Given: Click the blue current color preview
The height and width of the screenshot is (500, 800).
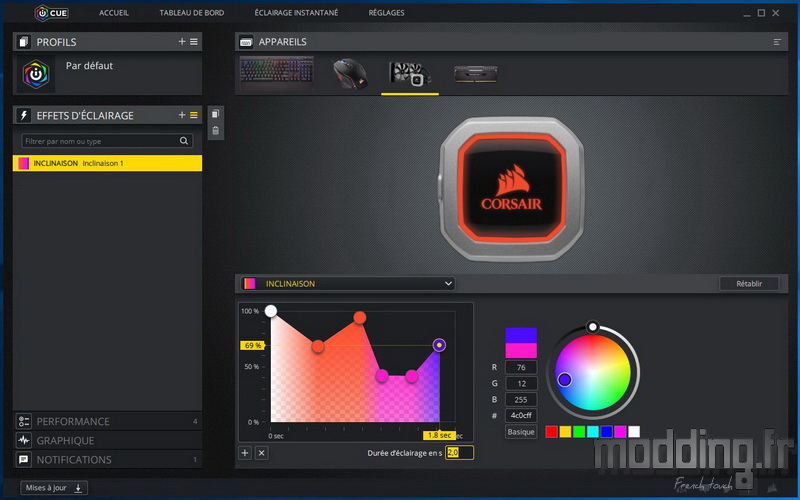Looking at the screenshot, I should (x=521, y=335).
